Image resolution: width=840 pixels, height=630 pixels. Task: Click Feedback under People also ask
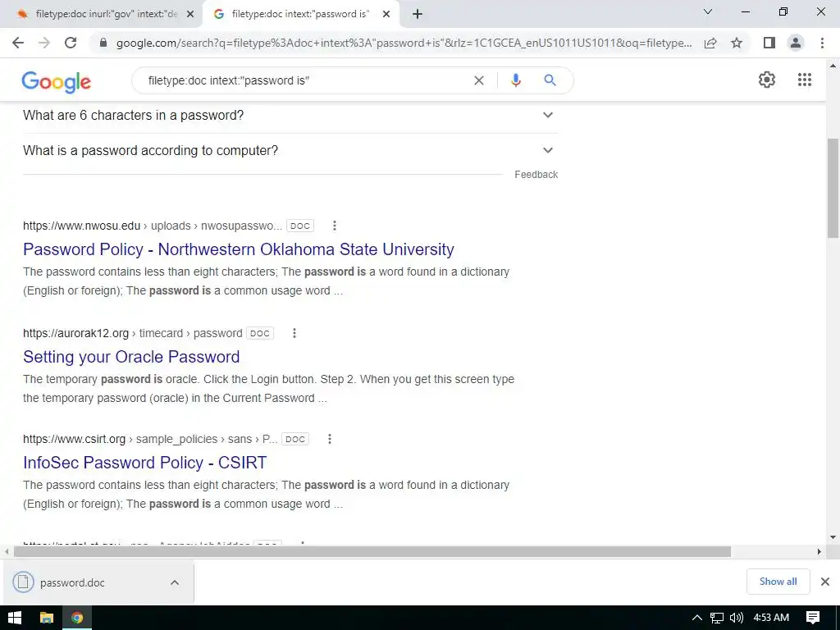tap(536, 175)
